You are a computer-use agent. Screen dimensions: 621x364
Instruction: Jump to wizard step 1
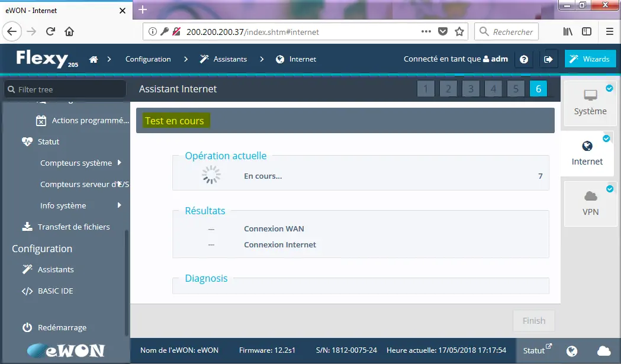426,89
